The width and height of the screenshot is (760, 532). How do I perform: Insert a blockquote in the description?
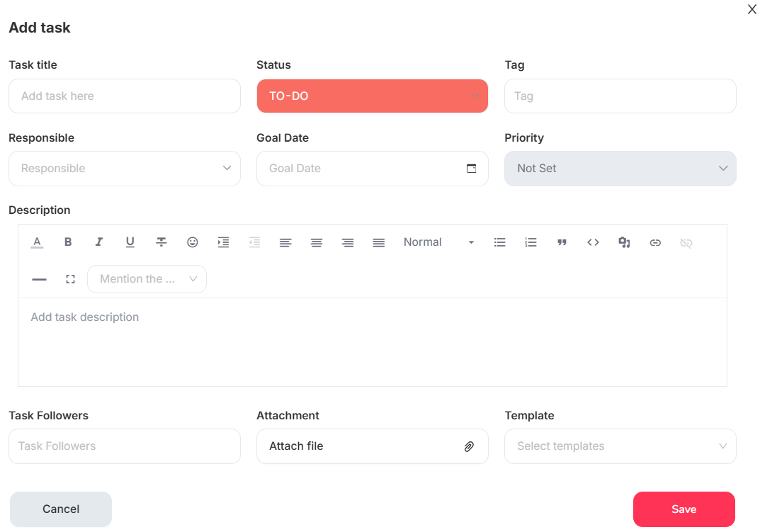562,242
